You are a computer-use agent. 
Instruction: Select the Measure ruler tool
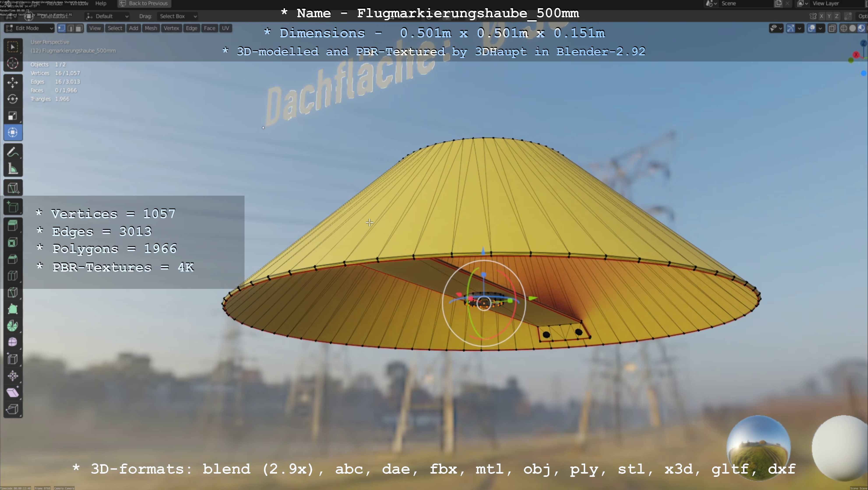(x=13, y=168)
